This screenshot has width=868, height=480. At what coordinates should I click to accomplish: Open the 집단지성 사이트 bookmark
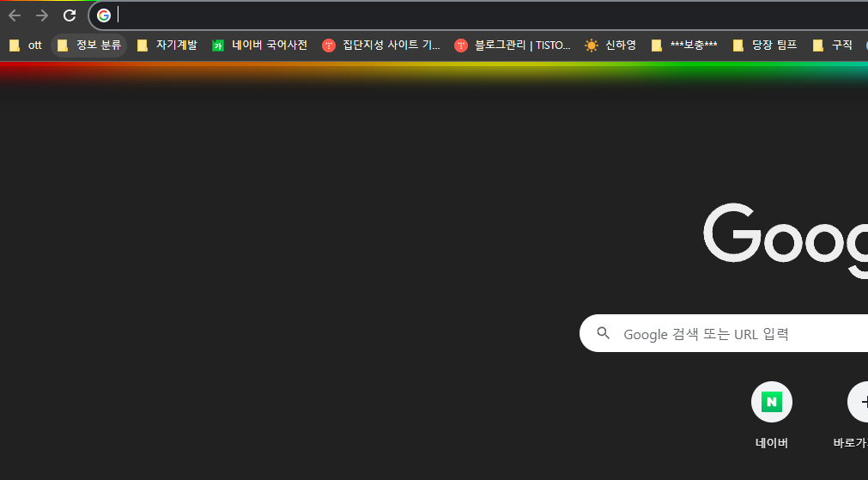[381, 46]
